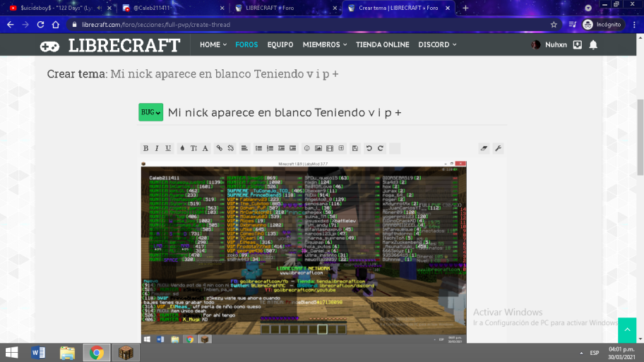Open the alerts bell icon
644x362 pixels.
pos(593,44)
